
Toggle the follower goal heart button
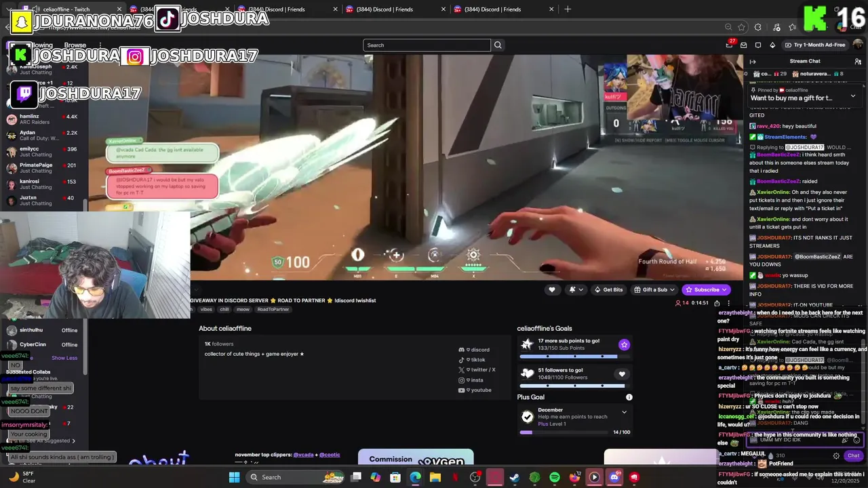[622, 373]
